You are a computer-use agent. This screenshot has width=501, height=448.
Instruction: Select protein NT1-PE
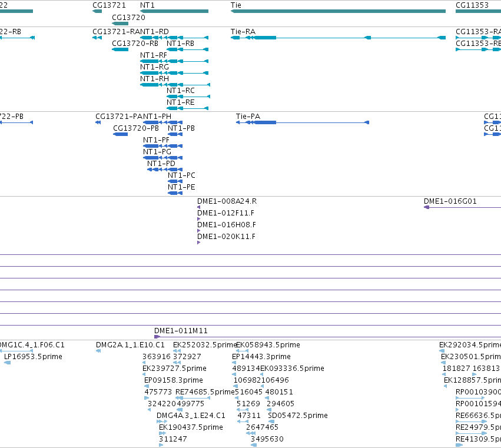coord(175,193)
